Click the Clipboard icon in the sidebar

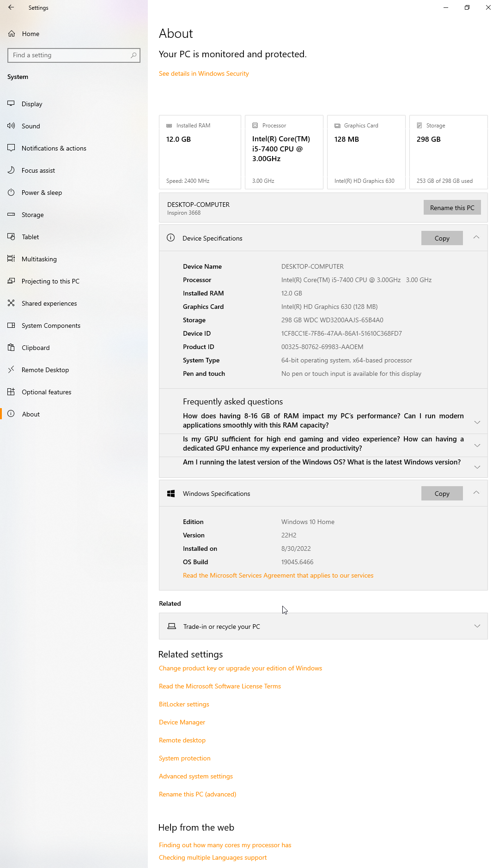(11, 348)
